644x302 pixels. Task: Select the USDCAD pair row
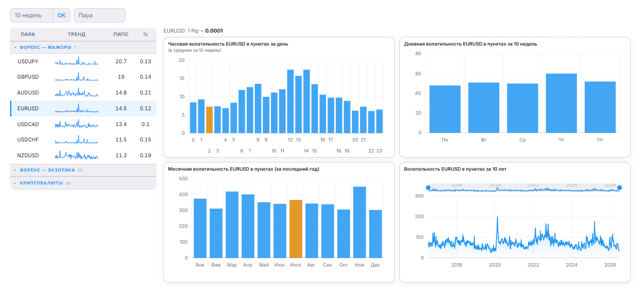83,124
